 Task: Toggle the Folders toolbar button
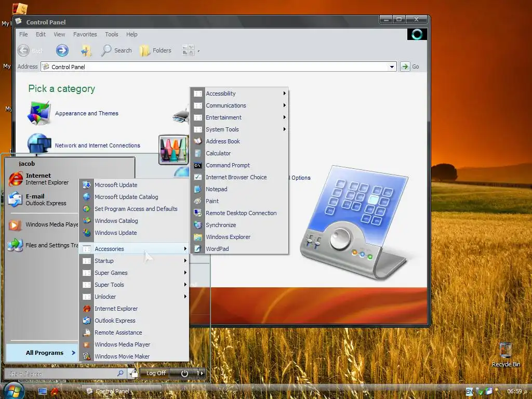[x=155, y=50]
